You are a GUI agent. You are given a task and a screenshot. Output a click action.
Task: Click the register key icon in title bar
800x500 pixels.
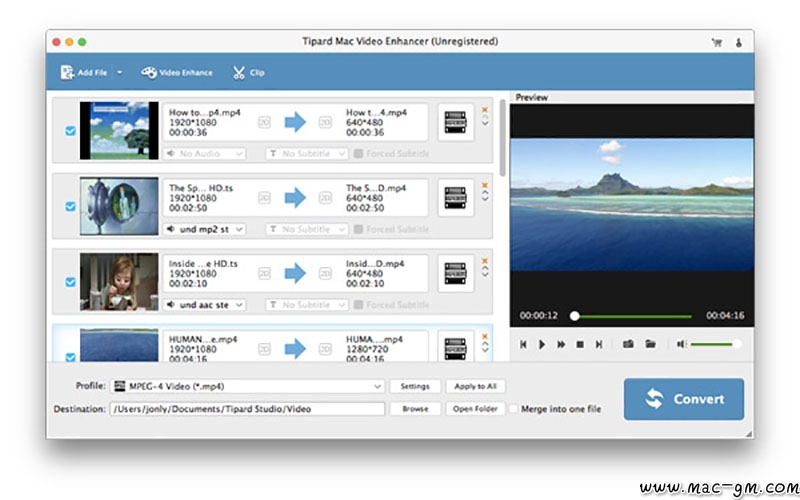pyautogui.click(x=739, y=43)
